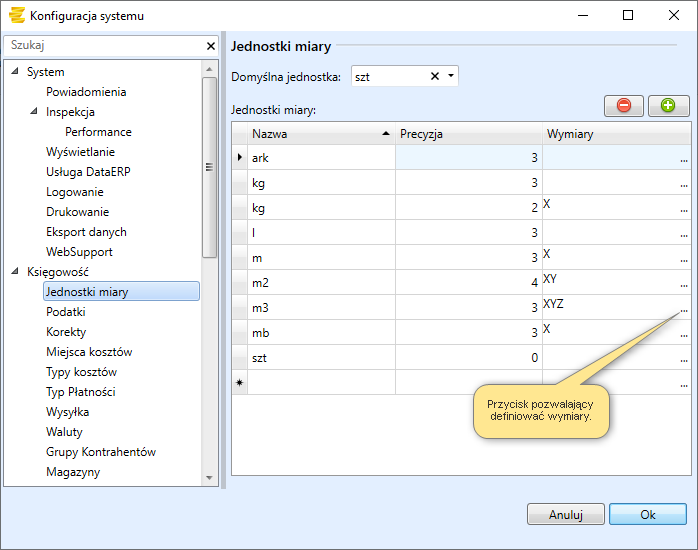698x550 pixels.
Task: Confirm changes with the Ok button
Action: click(647, 514)
